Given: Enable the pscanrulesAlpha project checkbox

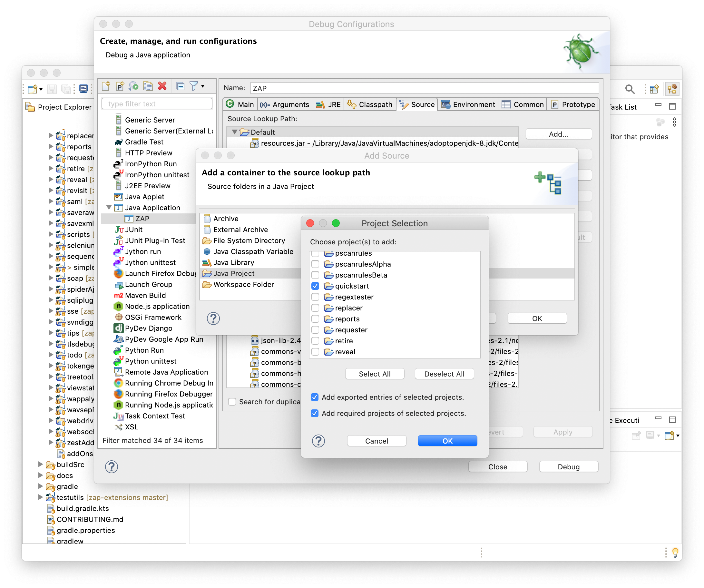Looking at the screenshot, I should click(315, 264).
